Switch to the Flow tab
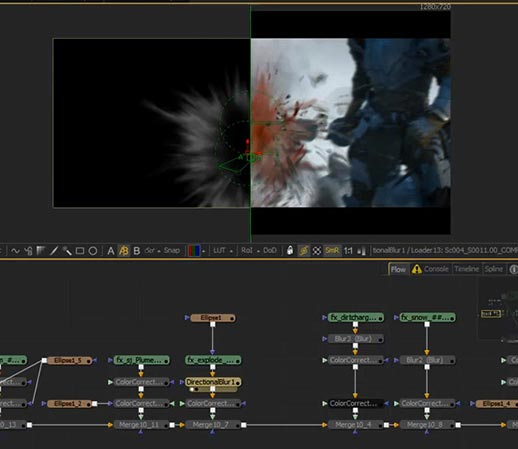Viewport: 518px width, 449px height. click(x=398, y=269)
